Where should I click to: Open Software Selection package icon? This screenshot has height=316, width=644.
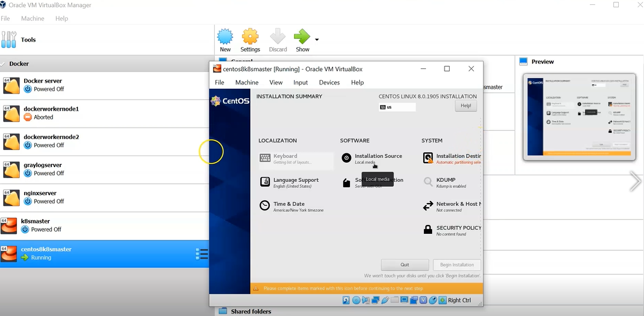click(x=347, y=183)
